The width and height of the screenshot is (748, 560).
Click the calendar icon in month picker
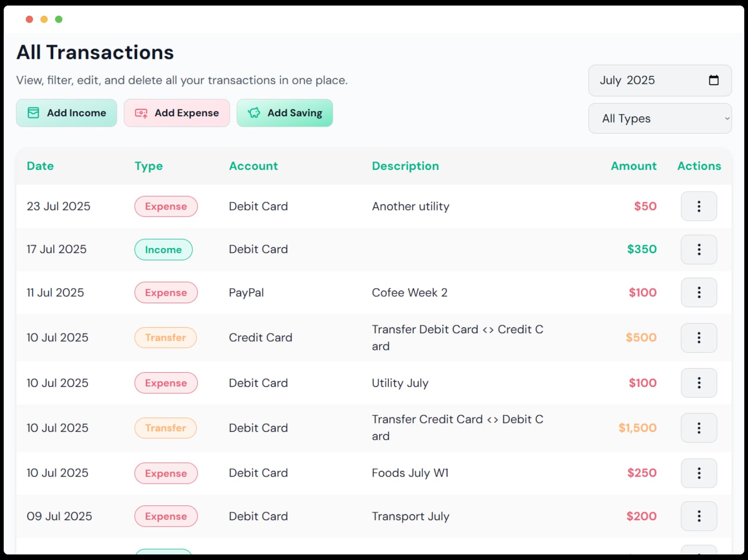click(x=714, y=80)
